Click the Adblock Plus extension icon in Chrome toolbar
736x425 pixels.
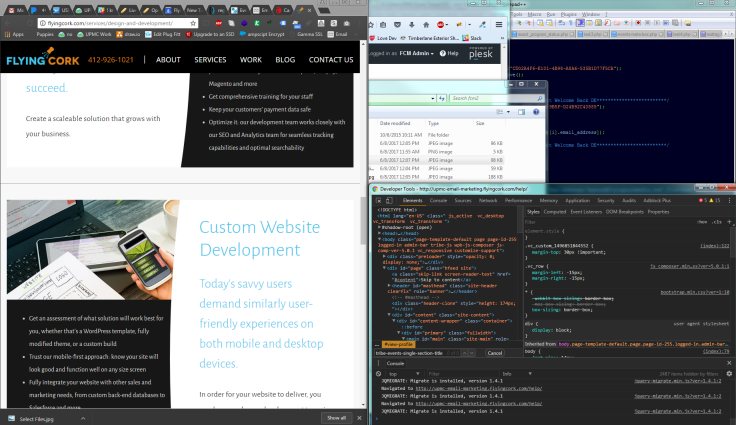219,23
